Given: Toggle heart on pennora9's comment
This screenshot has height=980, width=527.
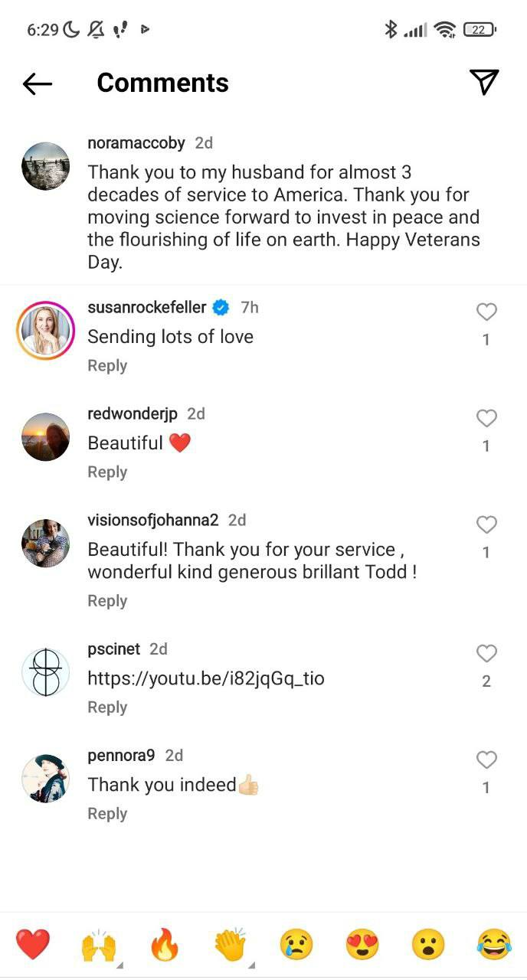Looking at the screenshot, I should tap(486, 759).
